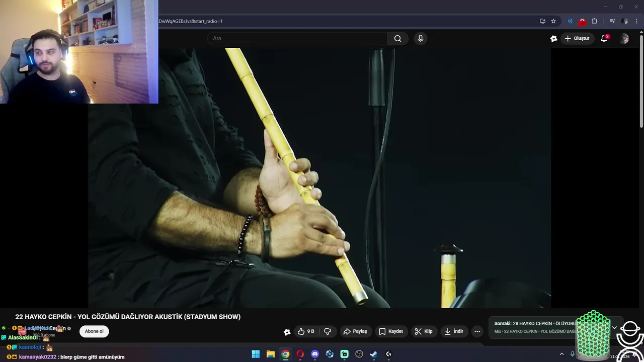Open the media control playlist icon

[612, 21]
